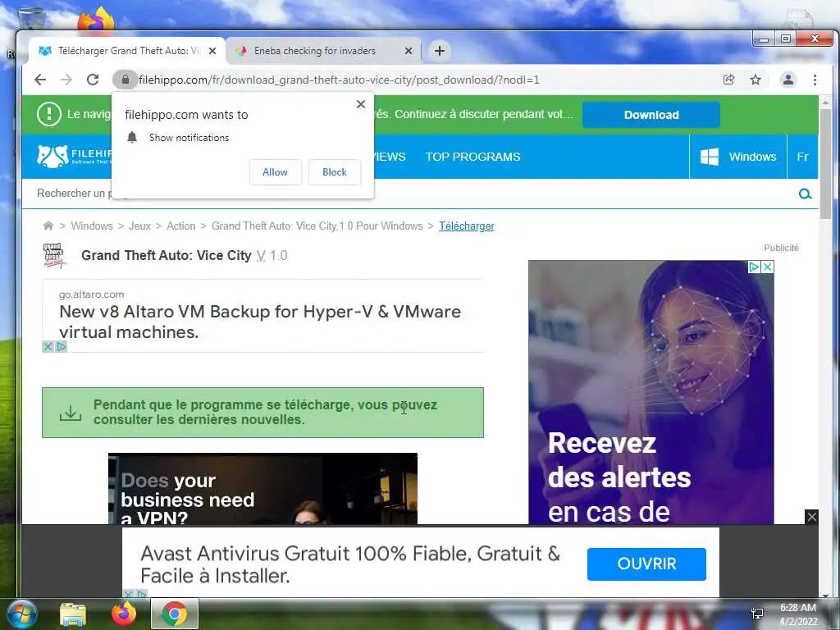Click the Windows breadcrumb link
This screenshot has height=630, width=840.
point(92,226)
